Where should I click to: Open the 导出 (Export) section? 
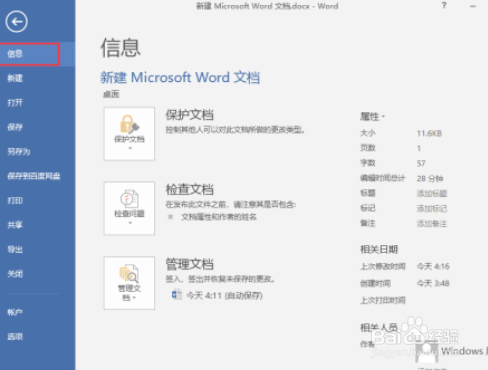point(15,249)
